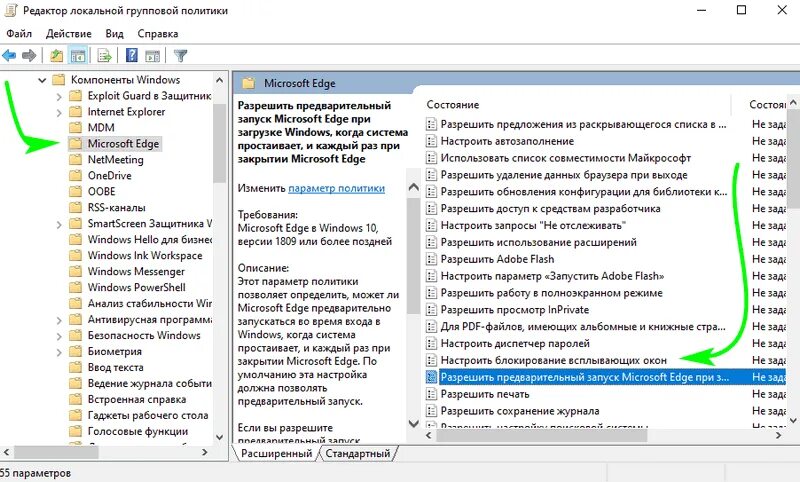Switch to the 'Стандартный' tab
This screenshot has width=800, height=482.
pos(358,453)
